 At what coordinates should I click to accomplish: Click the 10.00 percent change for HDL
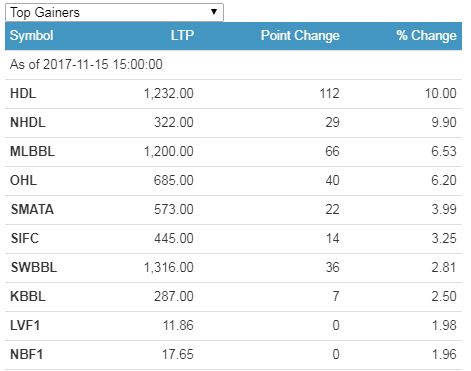(x=440, y=93)
